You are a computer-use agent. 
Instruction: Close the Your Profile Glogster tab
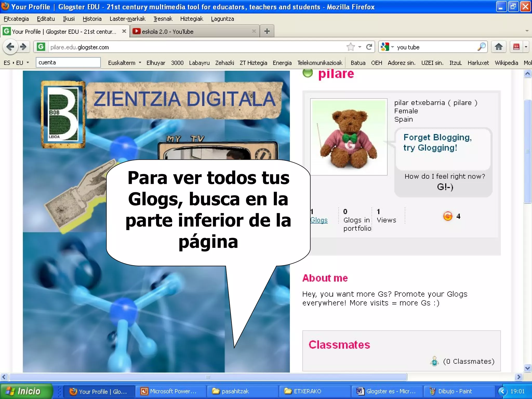coord(124,31)
